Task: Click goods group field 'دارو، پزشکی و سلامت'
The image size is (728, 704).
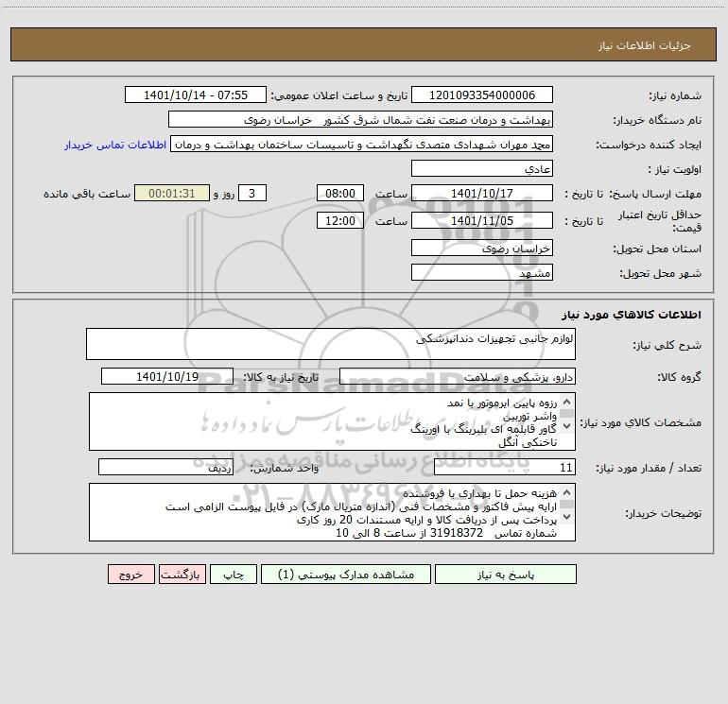Action: 458,376
